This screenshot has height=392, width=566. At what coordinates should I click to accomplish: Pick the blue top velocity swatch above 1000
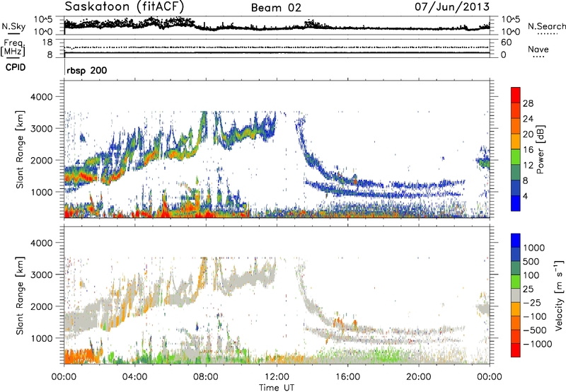click(x=516, y=241)
